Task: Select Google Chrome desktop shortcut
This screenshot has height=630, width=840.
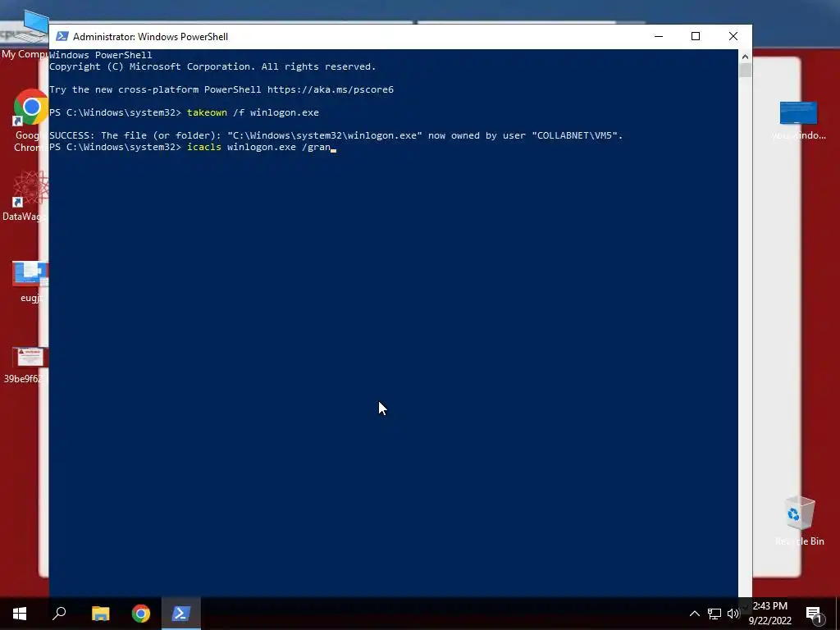Action: pos(31,121)
